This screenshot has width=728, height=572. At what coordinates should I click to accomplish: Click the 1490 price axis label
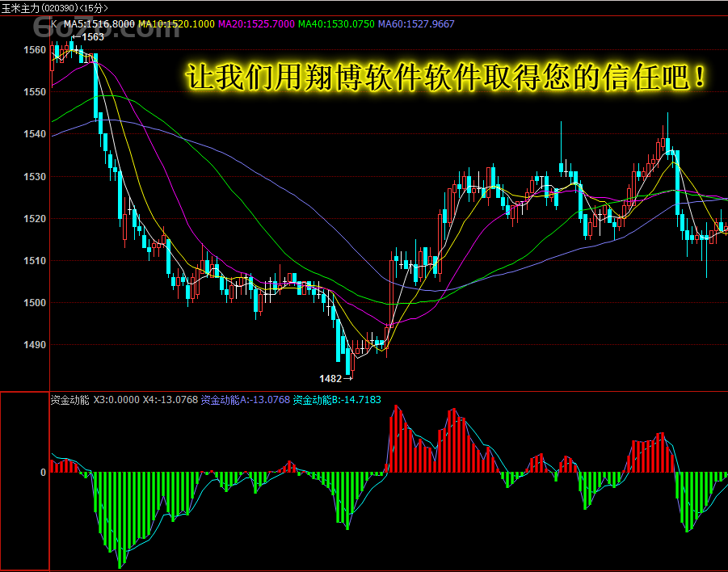[x=35, y=345]
